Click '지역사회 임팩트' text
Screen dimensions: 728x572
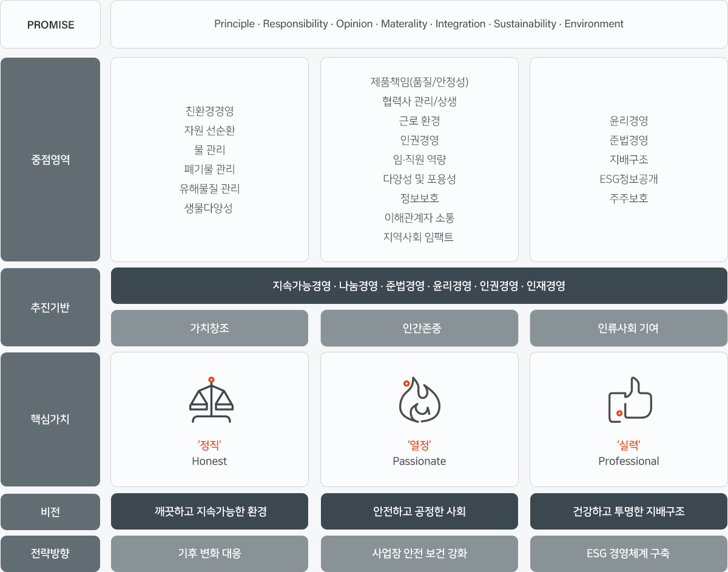(419, 237)
